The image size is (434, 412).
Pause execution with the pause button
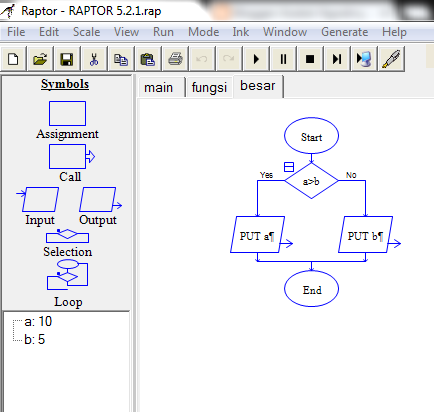[283, 59]
